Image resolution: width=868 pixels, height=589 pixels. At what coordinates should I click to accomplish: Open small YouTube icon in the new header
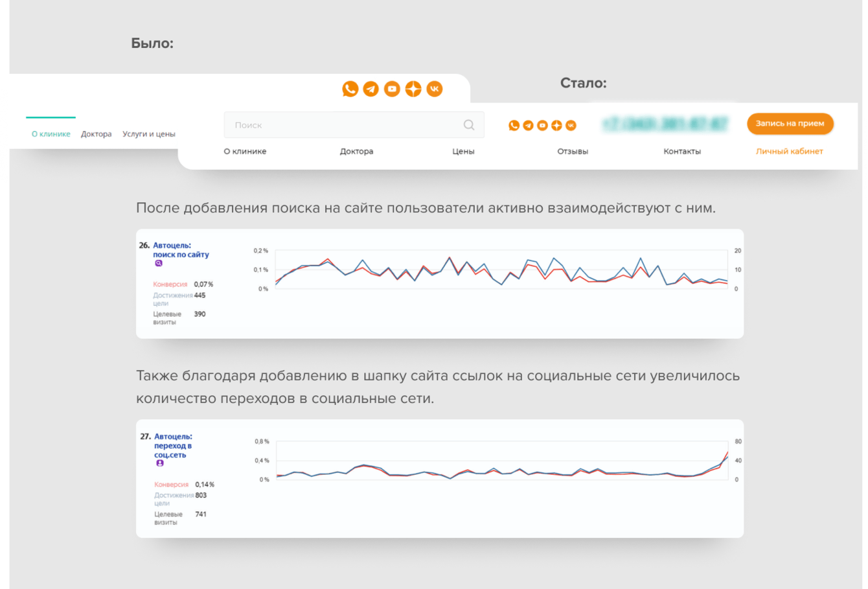pos(542,125)
